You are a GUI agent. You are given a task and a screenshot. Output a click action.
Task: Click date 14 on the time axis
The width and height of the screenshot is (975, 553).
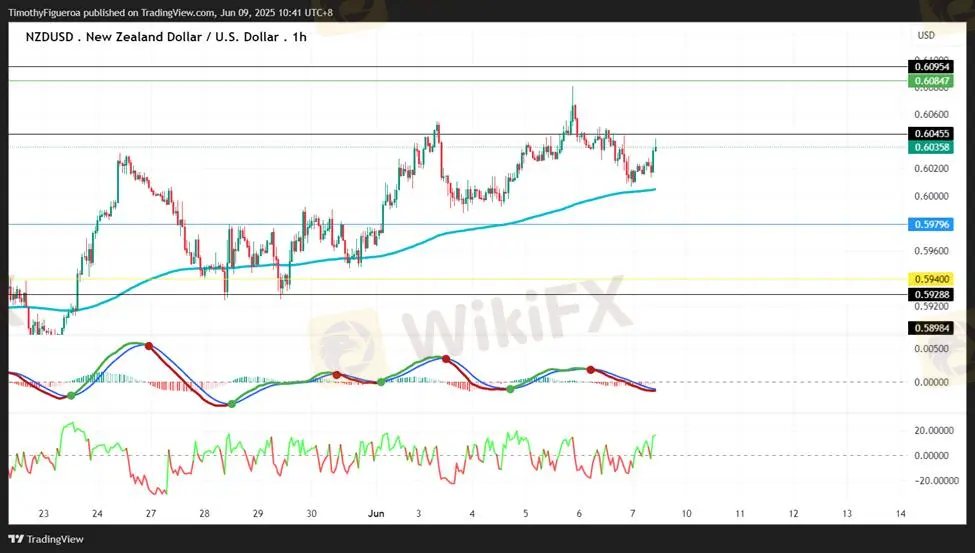pyautogui.click(x=901, y=513)
